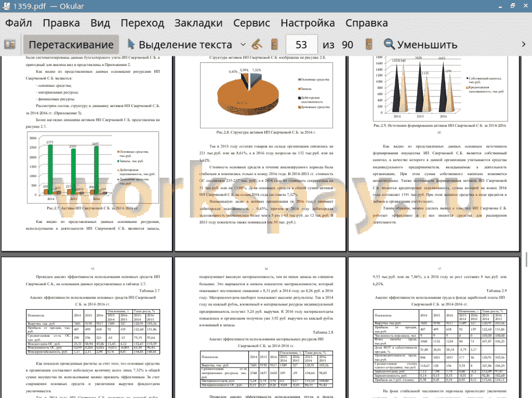Click caption 'Рис.2.9. Источники формирования активов'
The width and height of the screenshot is (532, 398).
[x=440, y=129]
